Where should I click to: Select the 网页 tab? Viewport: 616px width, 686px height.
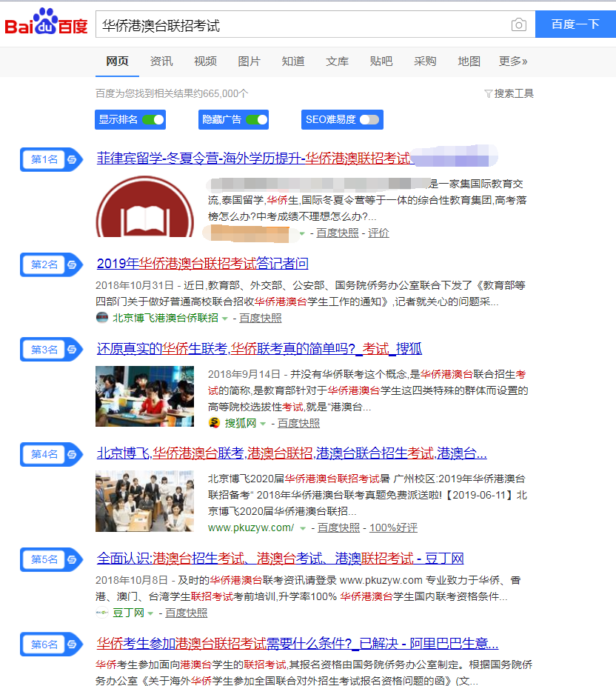(x=117, y=61)
